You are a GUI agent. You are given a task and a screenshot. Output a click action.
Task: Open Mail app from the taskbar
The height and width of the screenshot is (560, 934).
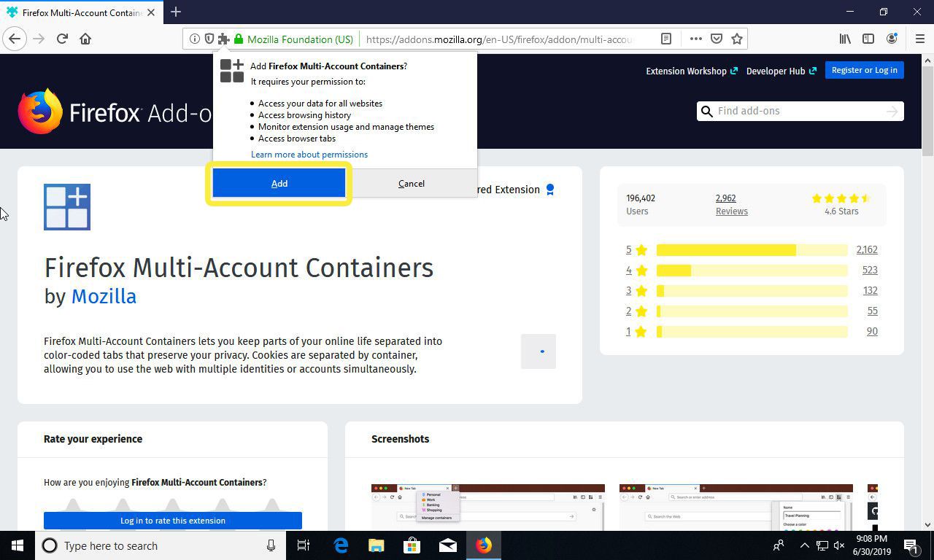[447, 545]
